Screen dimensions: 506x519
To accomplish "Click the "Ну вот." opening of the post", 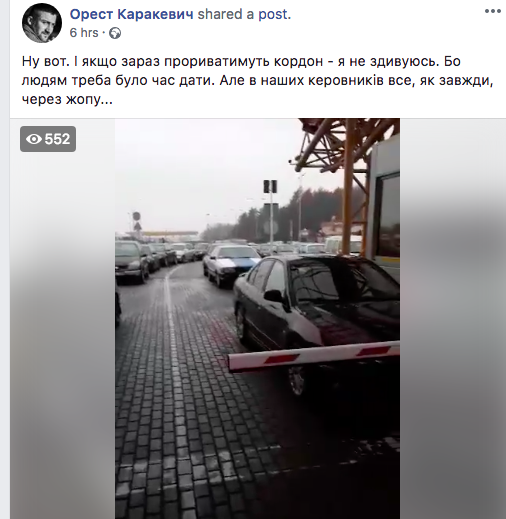I will coord(46,62).
